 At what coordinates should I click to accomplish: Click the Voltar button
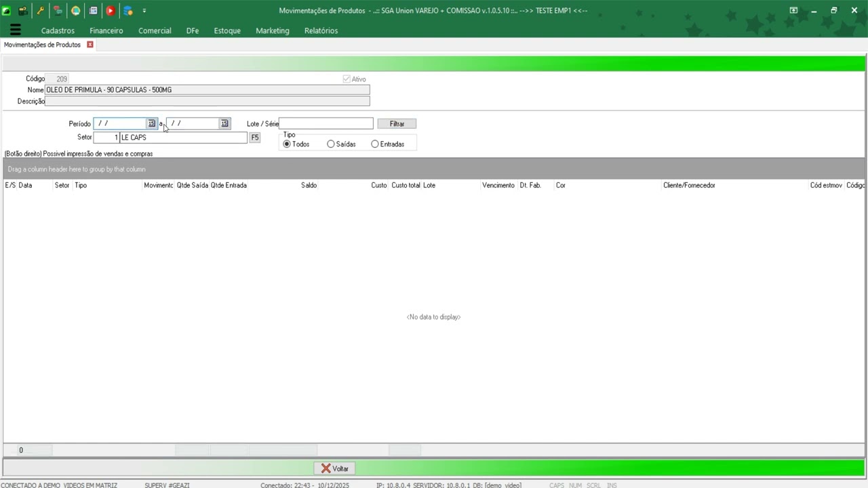(x=334, y=468)
